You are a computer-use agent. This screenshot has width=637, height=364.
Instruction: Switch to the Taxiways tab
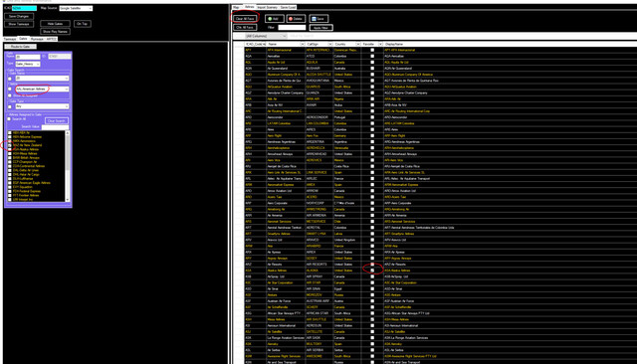(10, 39)
